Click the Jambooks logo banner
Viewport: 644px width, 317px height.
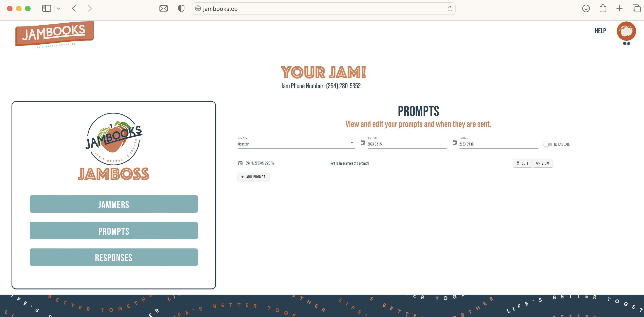[55, 34]
